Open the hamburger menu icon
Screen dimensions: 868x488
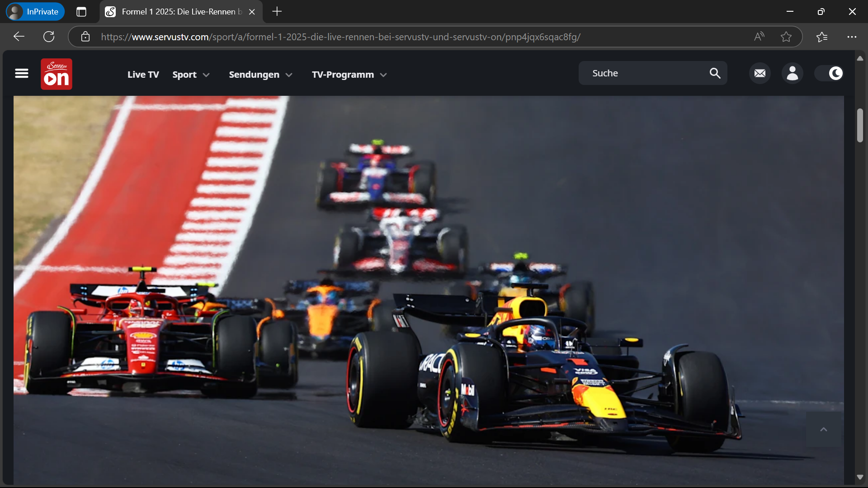tap(22, 73)
